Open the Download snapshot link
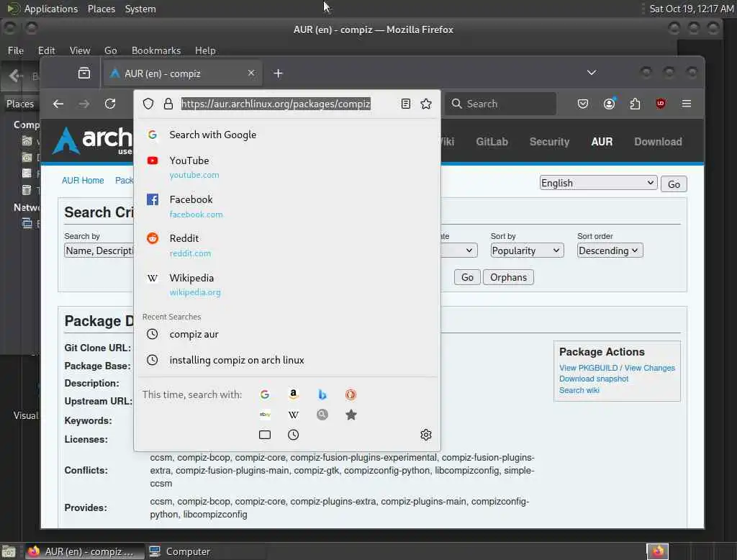Viewport: 737px width, 560px height. point(594,379)
